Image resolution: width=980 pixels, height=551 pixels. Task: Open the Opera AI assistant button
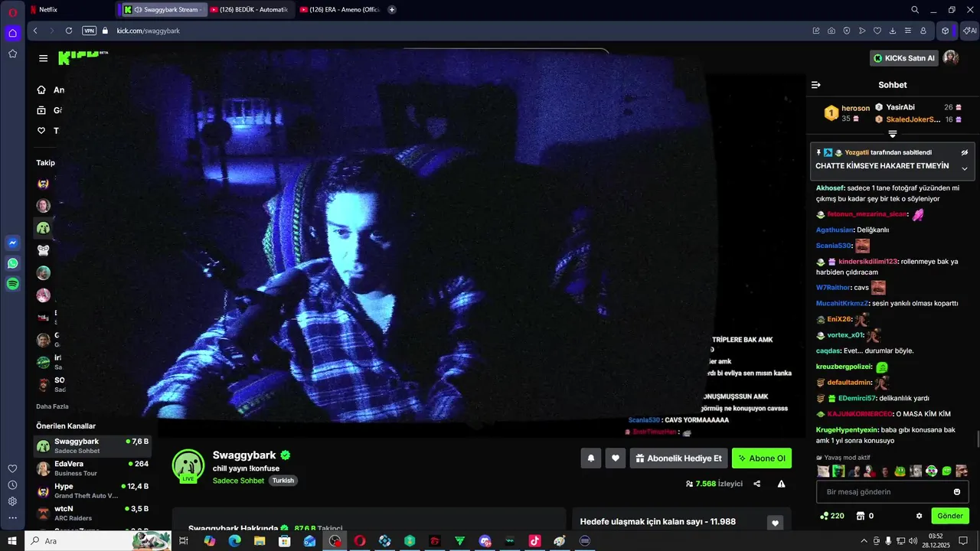coord(969,31)
